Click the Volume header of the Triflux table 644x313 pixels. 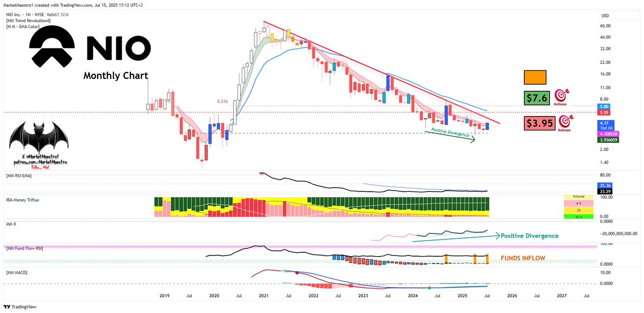click(578, 196)
